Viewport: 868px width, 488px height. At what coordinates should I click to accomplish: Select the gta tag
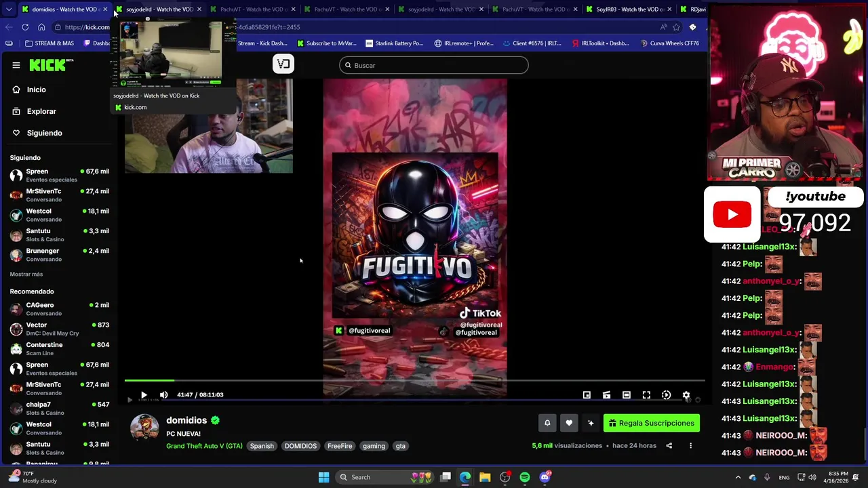[x=401, y=446]
